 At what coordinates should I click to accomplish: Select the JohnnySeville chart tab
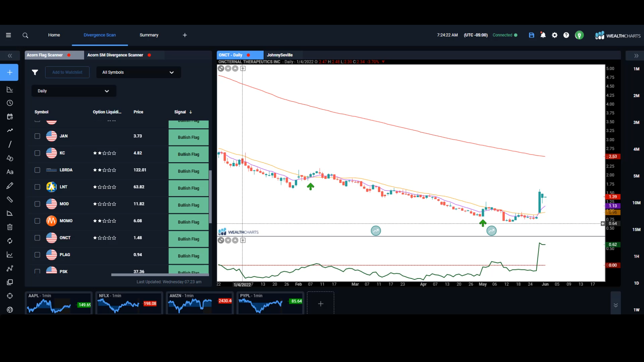[280, 55]
